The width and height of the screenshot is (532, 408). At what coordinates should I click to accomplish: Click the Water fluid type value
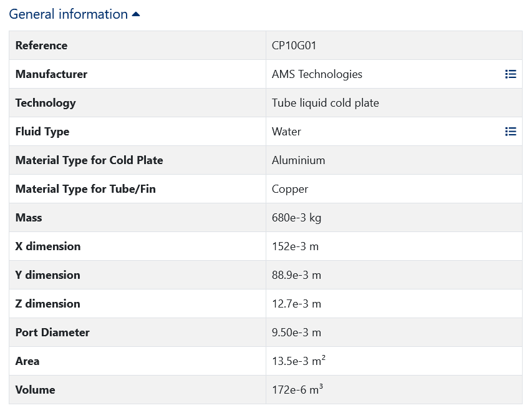click(x=286, y=132)
